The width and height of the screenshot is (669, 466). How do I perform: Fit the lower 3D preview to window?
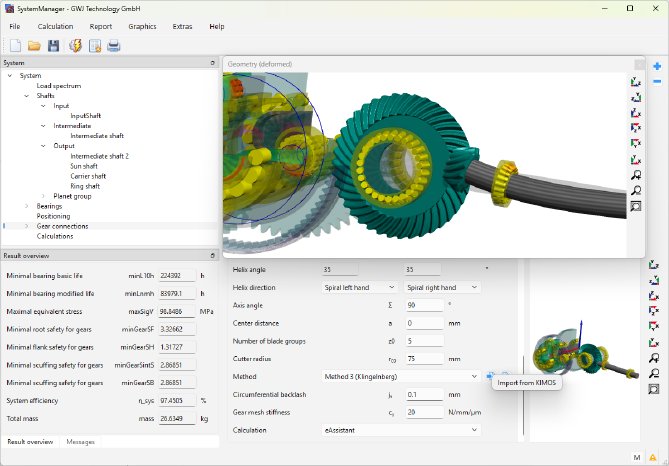coord(654,389)
